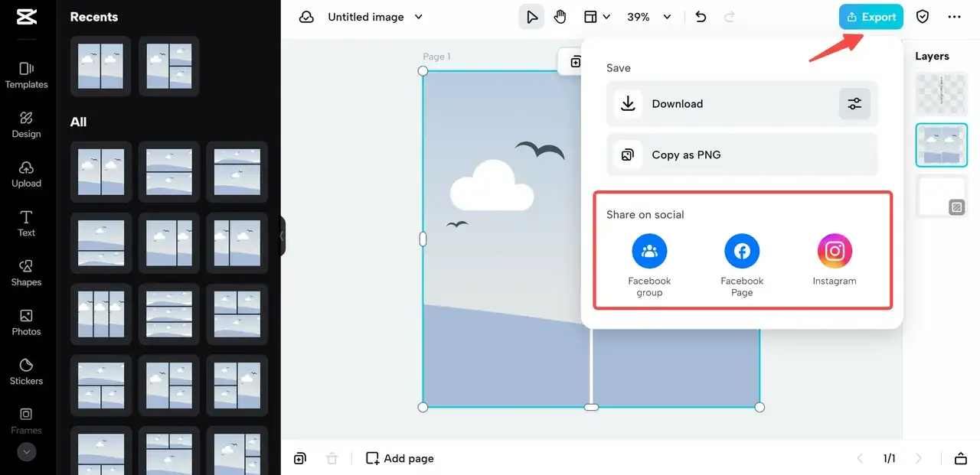Click Add page at the bottom

pos(400,458)
